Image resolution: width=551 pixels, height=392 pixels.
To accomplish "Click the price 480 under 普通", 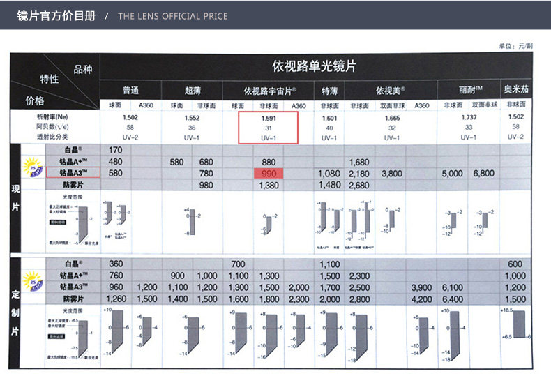I will [115, 162].
